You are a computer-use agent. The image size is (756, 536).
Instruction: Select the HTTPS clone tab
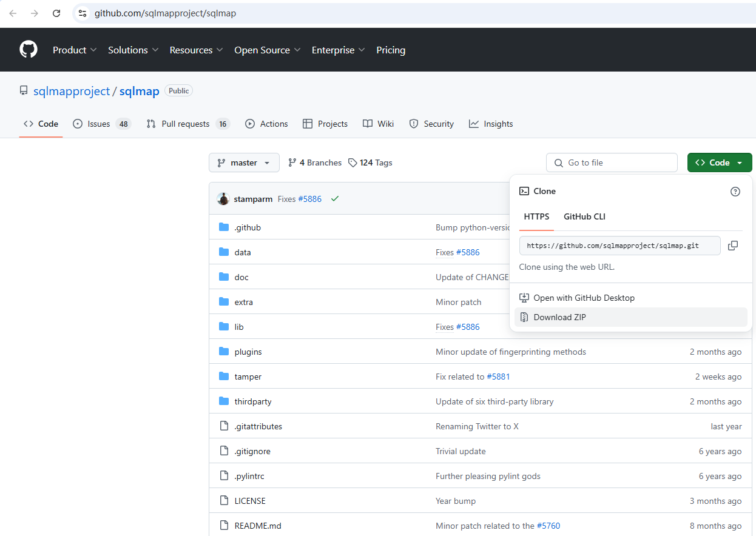coord(536,216)
